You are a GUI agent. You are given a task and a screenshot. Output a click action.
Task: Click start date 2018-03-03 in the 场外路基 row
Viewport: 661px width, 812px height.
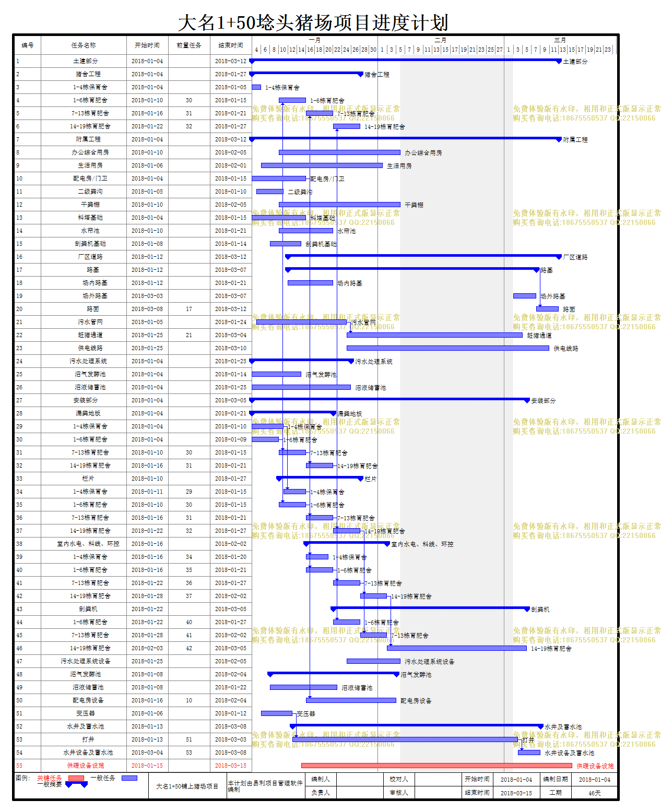tap(147, 296)
